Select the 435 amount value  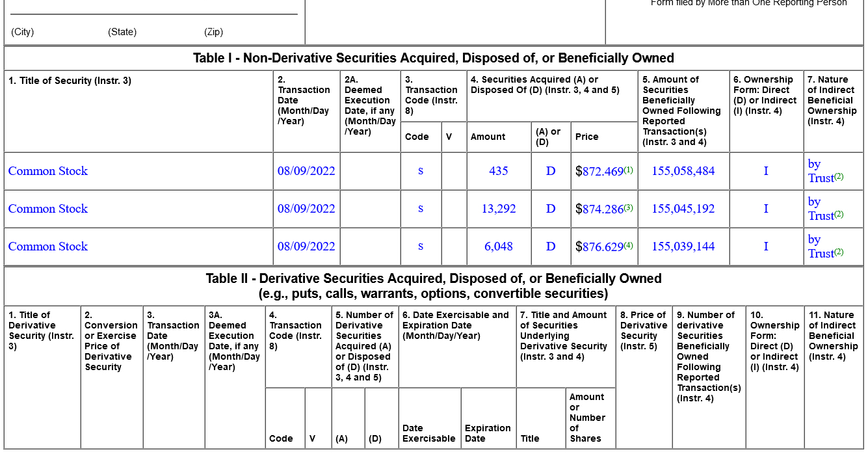pyautogui.click(x=499, y=171)
